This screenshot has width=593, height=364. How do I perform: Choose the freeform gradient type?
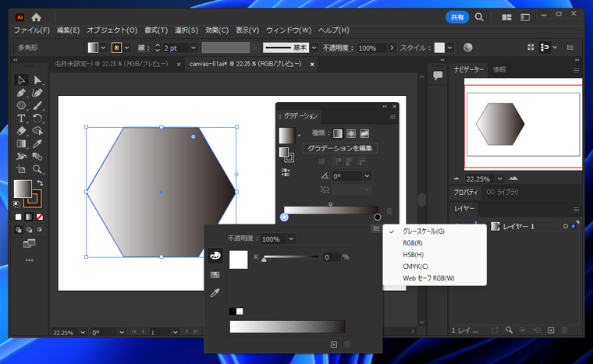point(364,133)
